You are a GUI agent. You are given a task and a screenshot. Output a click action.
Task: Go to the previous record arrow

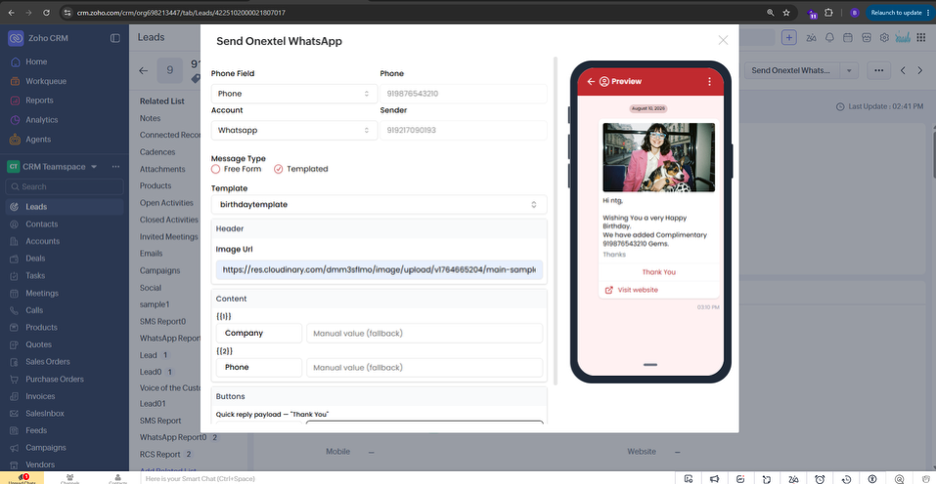(903, 70)
